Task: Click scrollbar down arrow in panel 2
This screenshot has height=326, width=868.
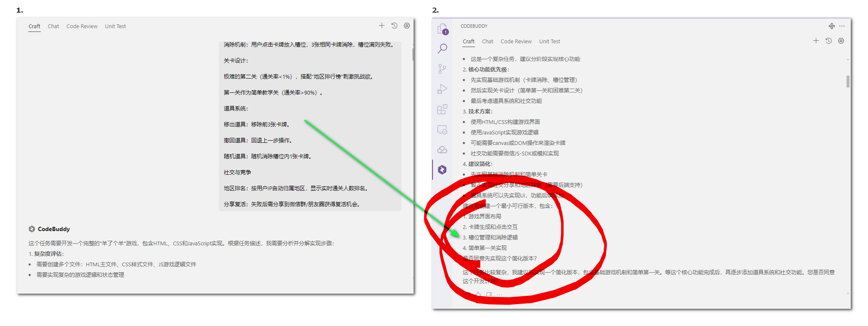Action: coord(848,293)
